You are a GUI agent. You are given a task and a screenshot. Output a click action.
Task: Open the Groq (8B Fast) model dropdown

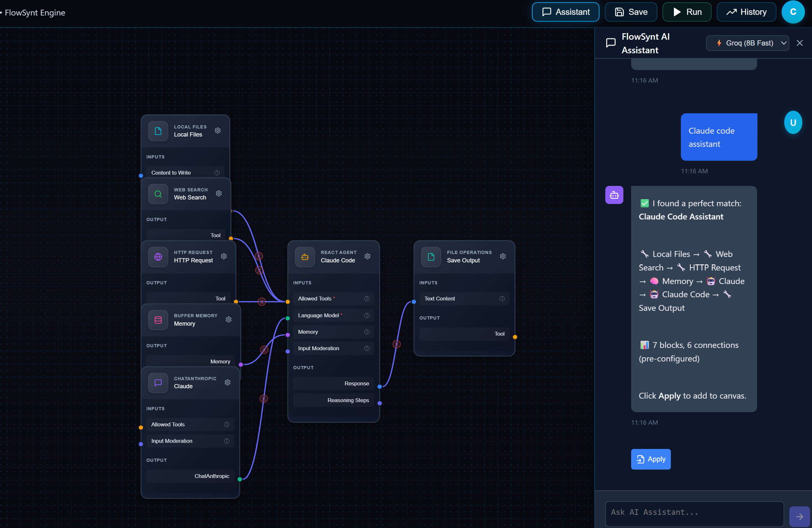747,43
